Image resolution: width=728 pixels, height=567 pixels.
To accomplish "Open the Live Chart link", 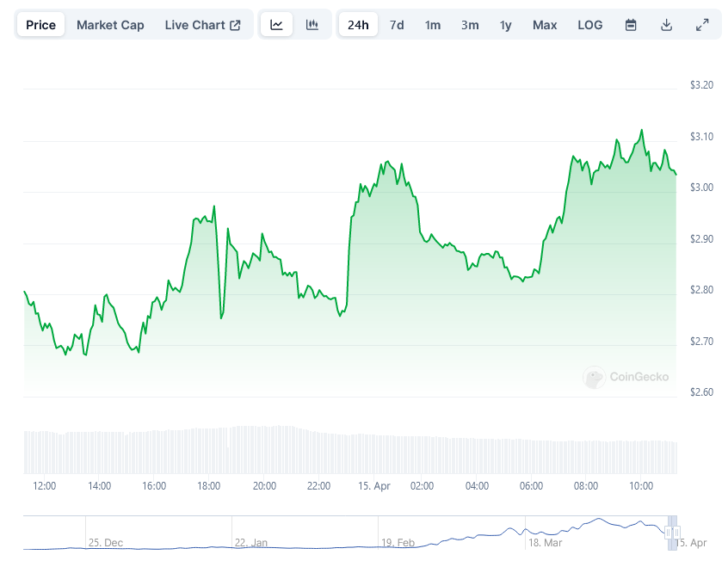I will click(x=203, y=25).
